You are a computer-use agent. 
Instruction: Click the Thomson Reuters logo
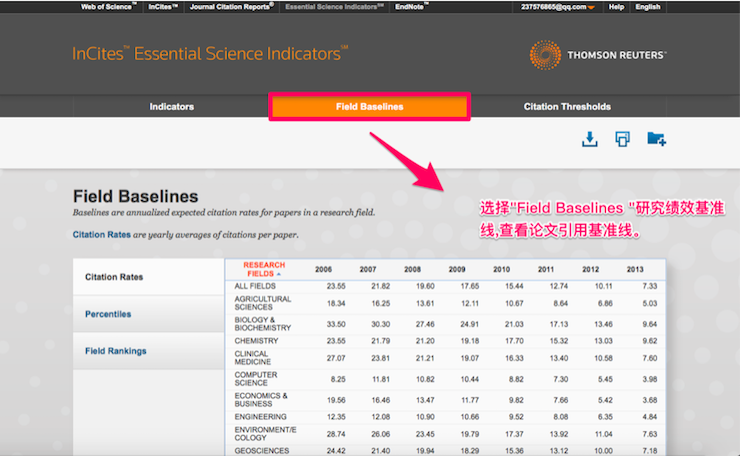pyautogui.click(x=600, y=56)
